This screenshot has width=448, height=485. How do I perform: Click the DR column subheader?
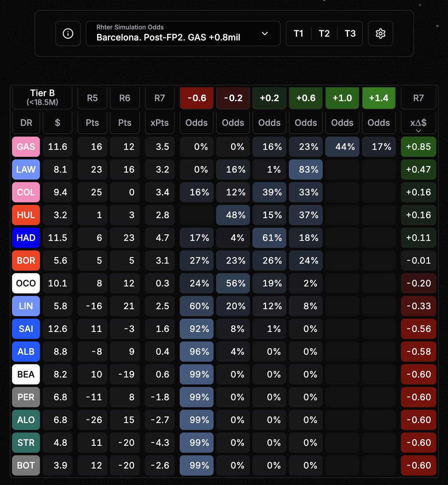26,123
